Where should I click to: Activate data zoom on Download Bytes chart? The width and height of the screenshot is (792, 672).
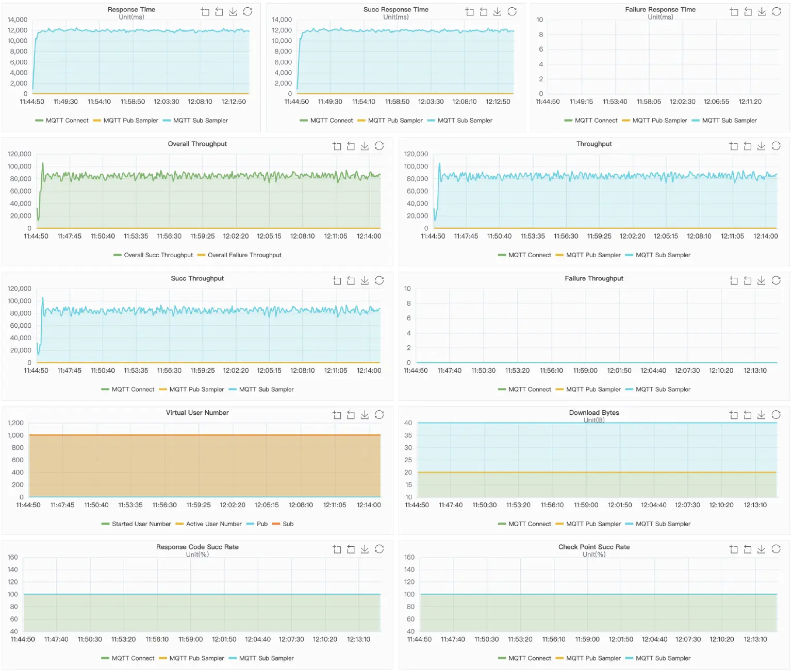[733, 415]
